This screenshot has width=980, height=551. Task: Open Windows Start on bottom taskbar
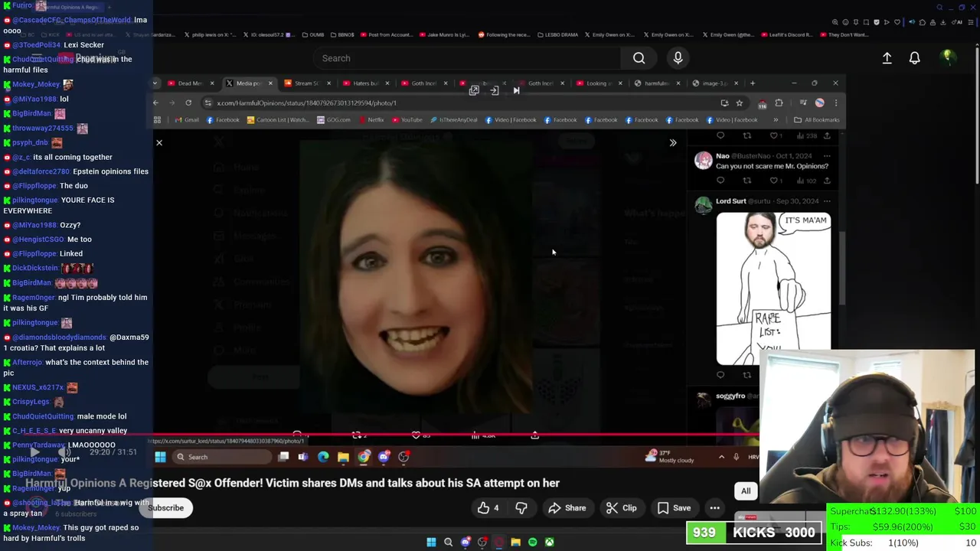click(431, 542)
